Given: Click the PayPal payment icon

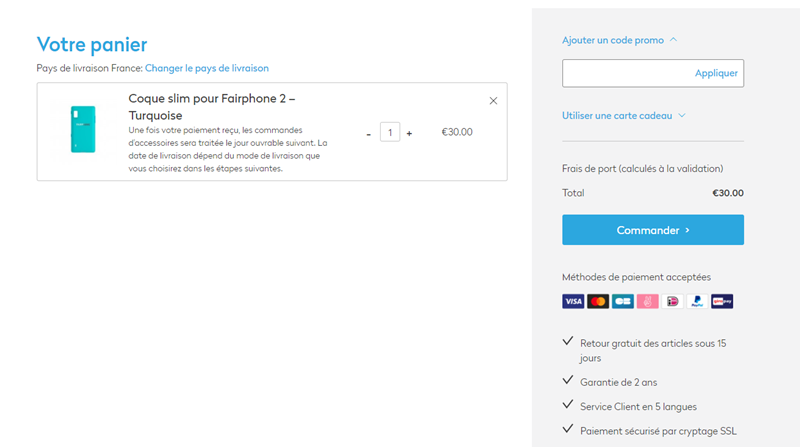Looking at the screenshot, I should [697, 301].
